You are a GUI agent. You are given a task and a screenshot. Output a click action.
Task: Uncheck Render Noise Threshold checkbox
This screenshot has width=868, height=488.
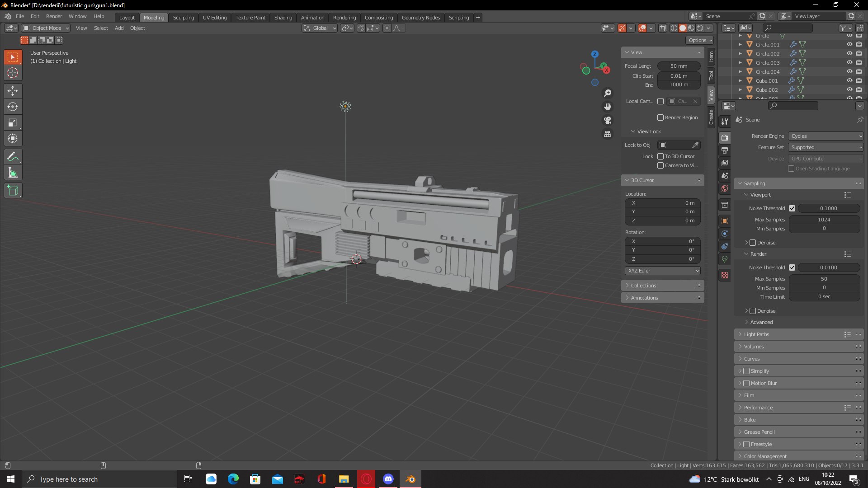click(792, 267)
